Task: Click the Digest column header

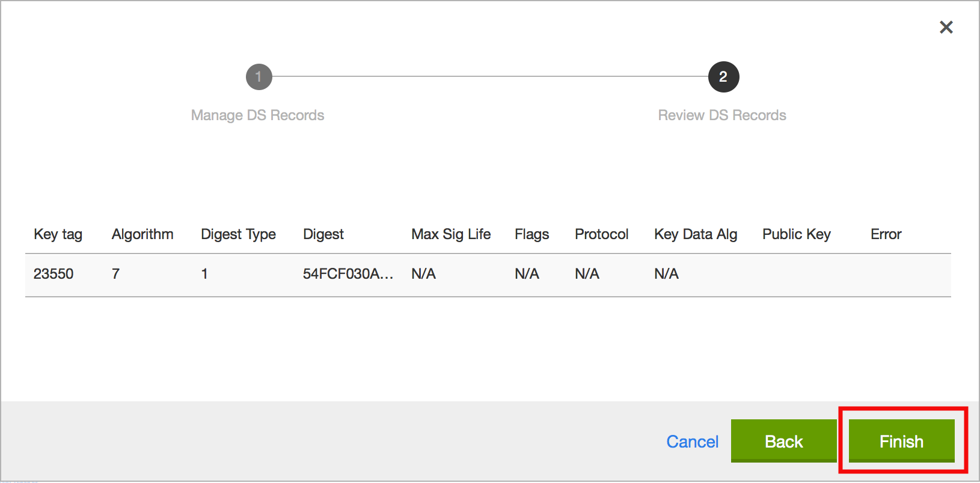Action: click(x=323, y=234)
